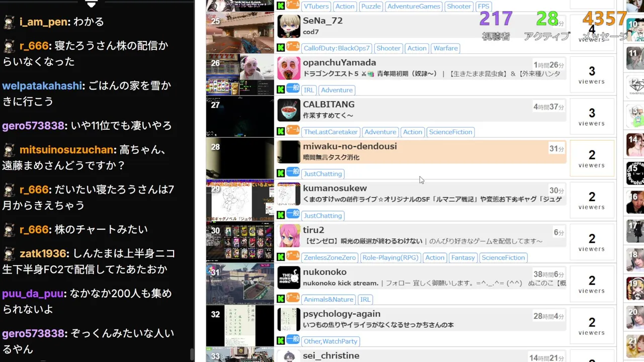Screen dimensions: 644x362
Task: Click the orange ゲーム badge in tiru2 row
Action: (x=293, y=255)
